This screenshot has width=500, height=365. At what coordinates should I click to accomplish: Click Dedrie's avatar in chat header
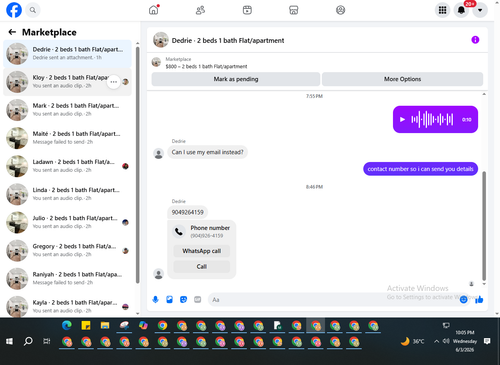(x=161, y=40)
